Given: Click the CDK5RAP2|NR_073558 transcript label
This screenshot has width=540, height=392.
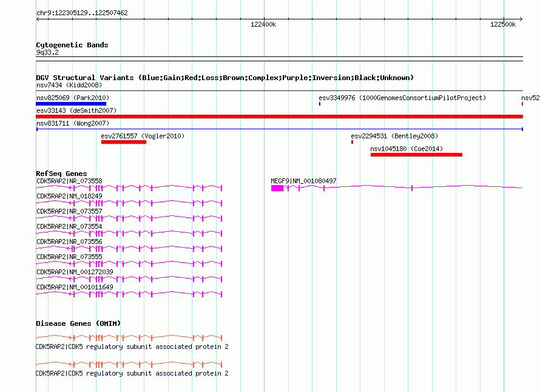Looking at the screenshot, I should 69,181.
